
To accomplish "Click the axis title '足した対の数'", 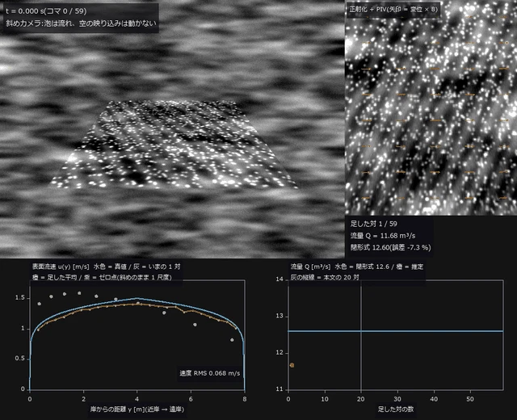I will (396, 409).
